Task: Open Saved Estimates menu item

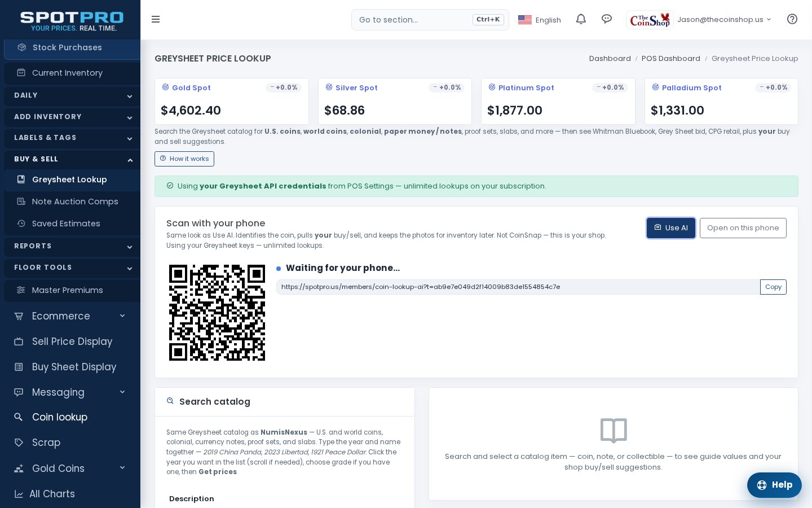Action: pyautogui.click(x=72, y=224)
